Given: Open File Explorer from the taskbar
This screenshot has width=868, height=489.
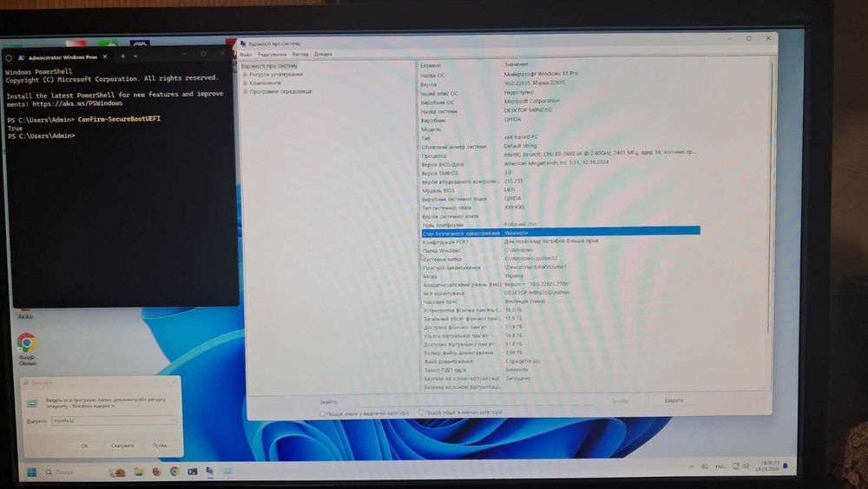Looking at the screenshot, I should pos(138,472).
